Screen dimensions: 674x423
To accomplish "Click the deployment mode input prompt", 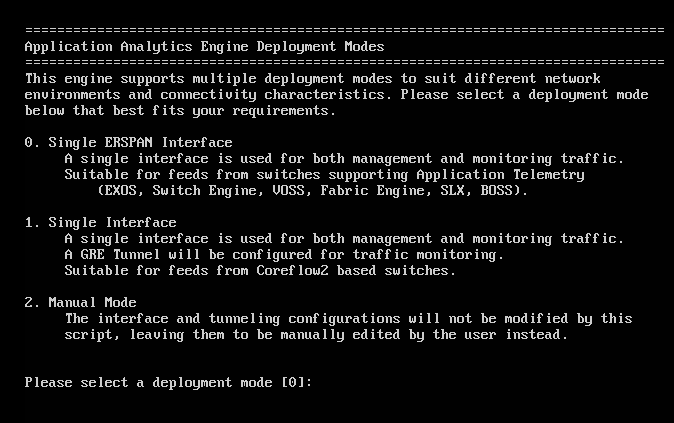I will [168, 382].
